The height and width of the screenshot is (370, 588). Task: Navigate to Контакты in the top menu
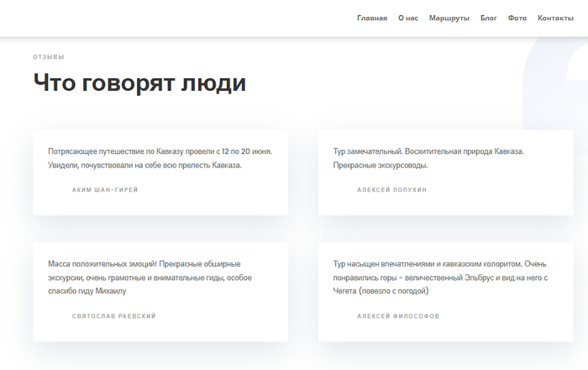pyautogui.click(x=555, y=18)
